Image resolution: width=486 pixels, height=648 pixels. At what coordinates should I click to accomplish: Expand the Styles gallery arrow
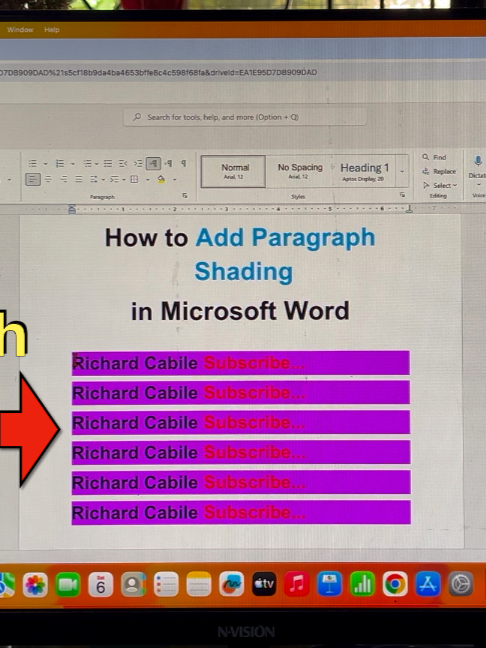[x=402, y=171]
